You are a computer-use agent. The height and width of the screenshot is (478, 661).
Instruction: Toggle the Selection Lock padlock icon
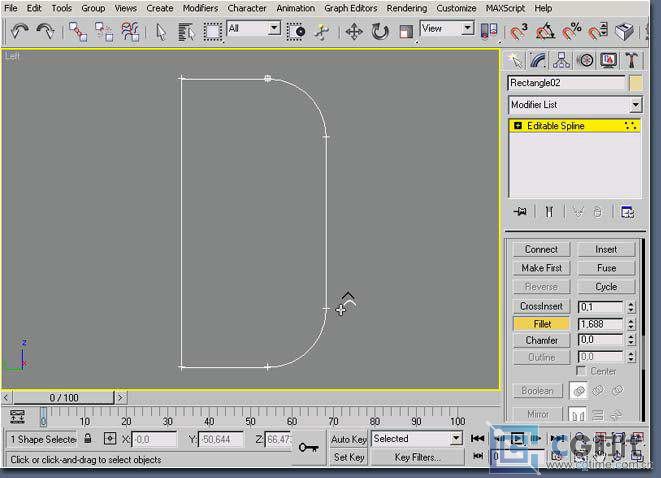(x=87, y=438)
